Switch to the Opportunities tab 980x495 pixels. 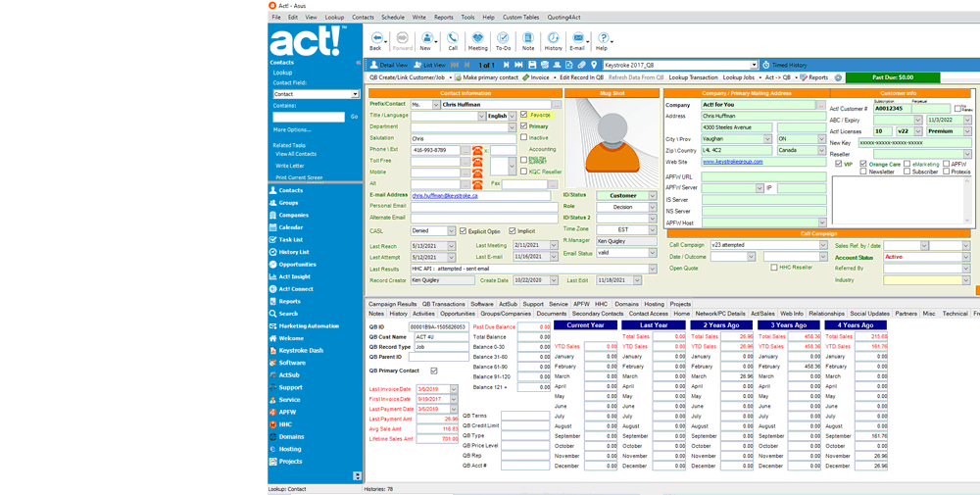[457, 314]
